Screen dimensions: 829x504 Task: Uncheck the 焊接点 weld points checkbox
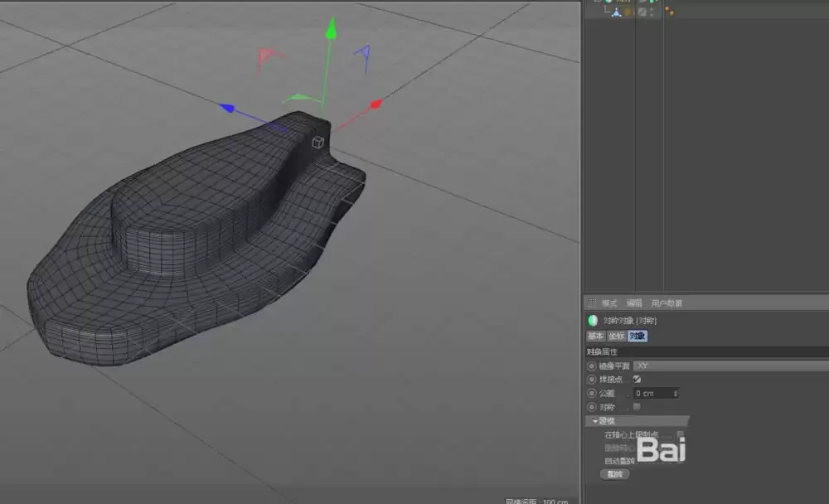click(x=638, y=379)
